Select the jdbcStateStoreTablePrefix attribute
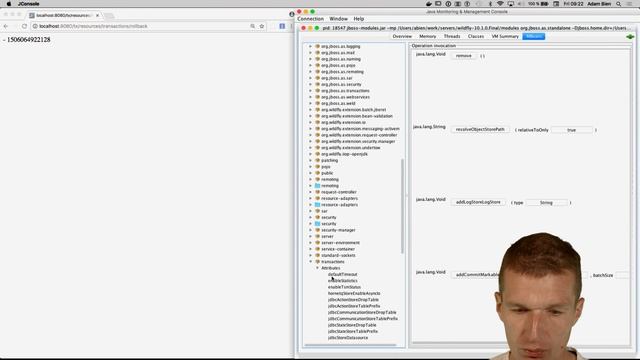The width and height of the screenshot is (640, 360). (x=353, y=331)
